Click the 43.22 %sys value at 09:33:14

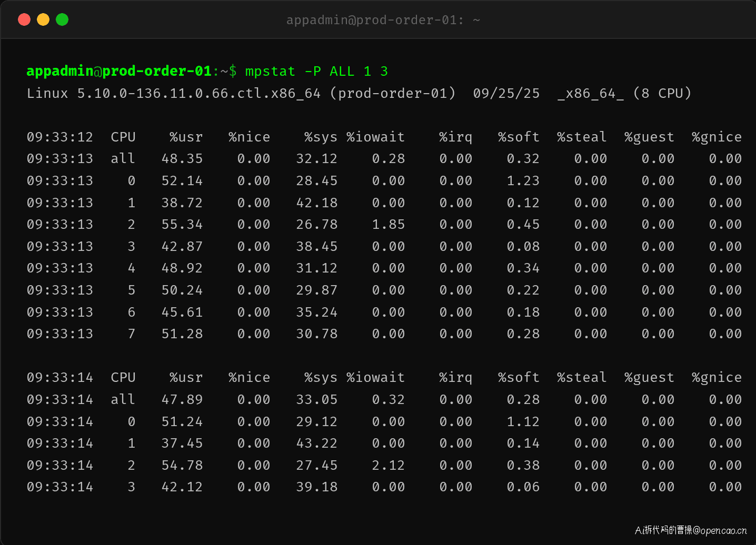[x=316, y=443]
